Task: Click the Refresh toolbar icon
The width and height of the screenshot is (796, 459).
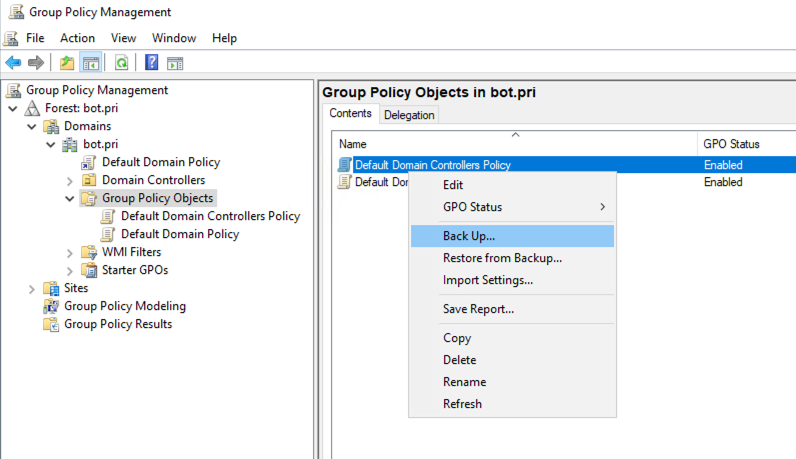Action: tap(121, 63)
